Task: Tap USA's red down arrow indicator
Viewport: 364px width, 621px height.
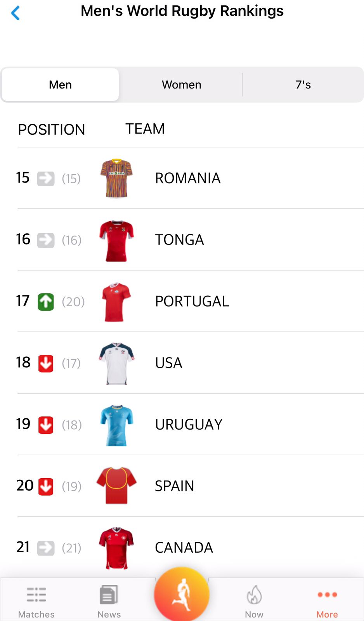Action: point(46,363)
